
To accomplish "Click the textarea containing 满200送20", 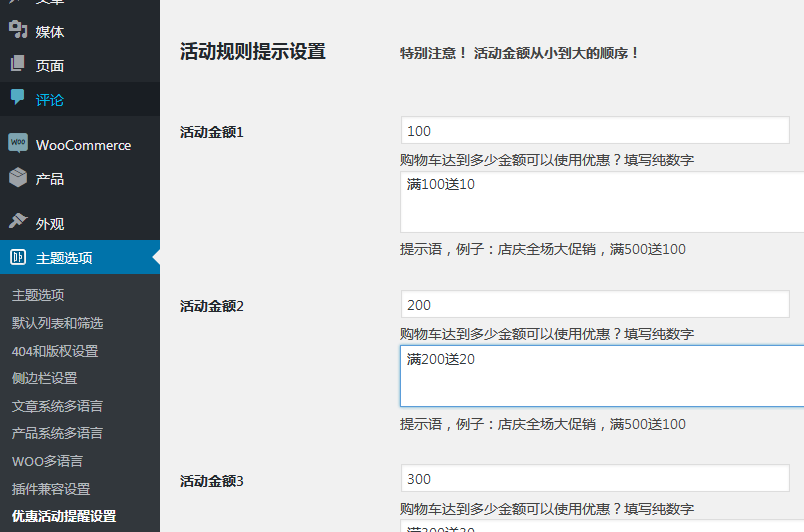I will point(602,376).
